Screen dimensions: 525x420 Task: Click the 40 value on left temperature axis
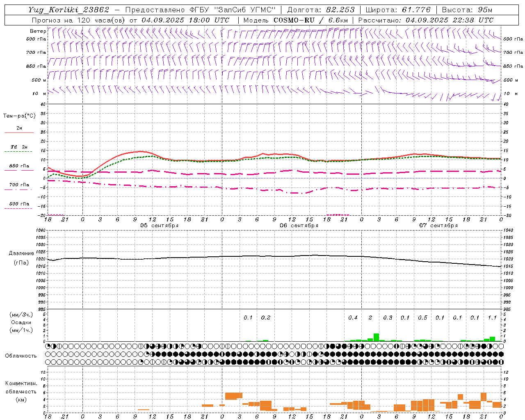(x=43, y=104)
